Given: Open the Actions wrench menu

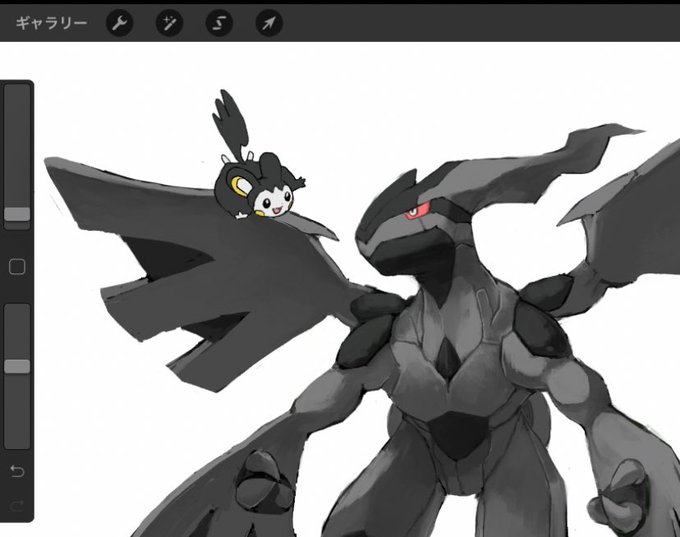Looking at the screenshot, I should 119,23.
